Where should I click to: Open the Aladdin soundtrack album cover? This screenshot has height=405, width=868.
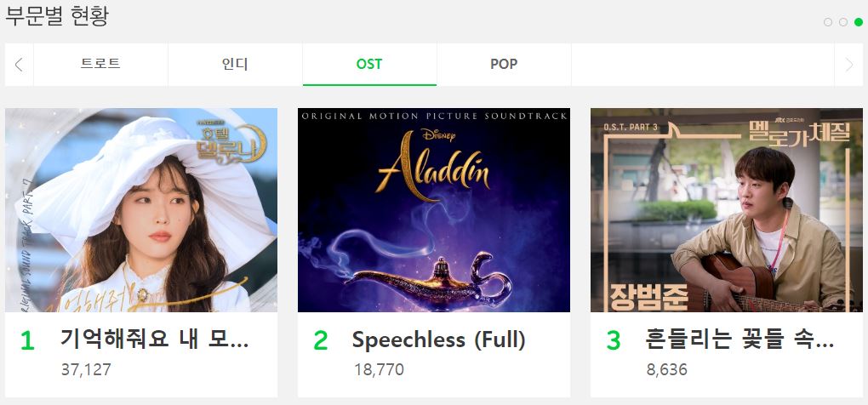click(x=434, y=210)
